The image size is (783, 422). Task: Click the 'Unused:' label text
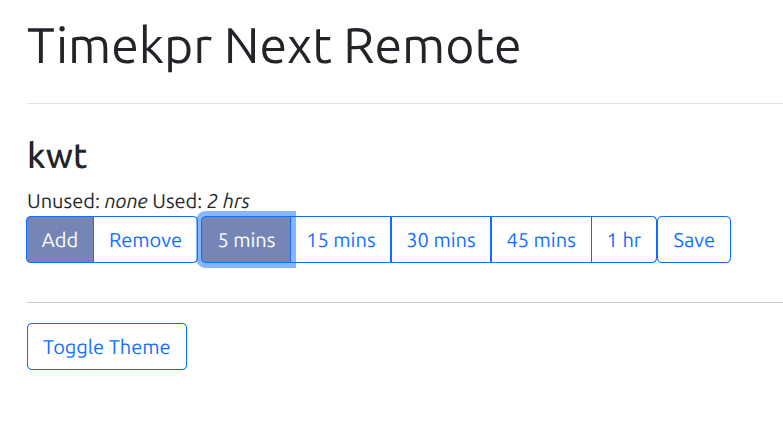[63, 201]
